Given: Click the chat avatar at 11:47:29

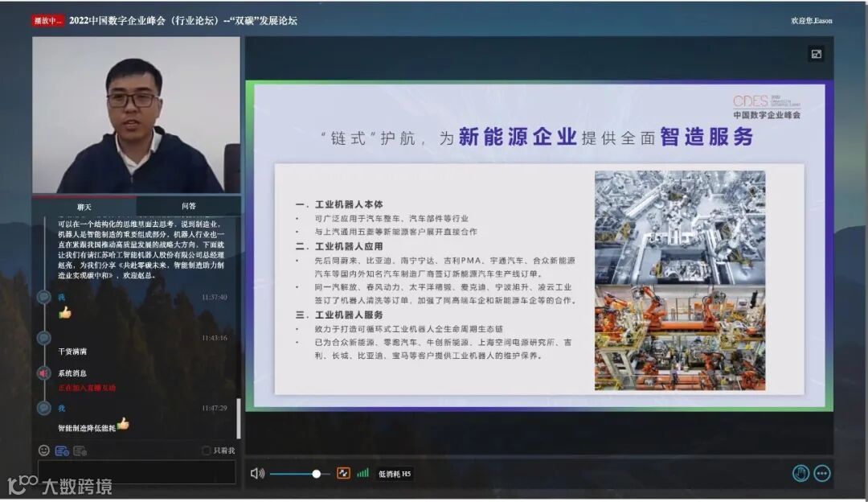Looking at the screenshot, I should click(43, 409).
